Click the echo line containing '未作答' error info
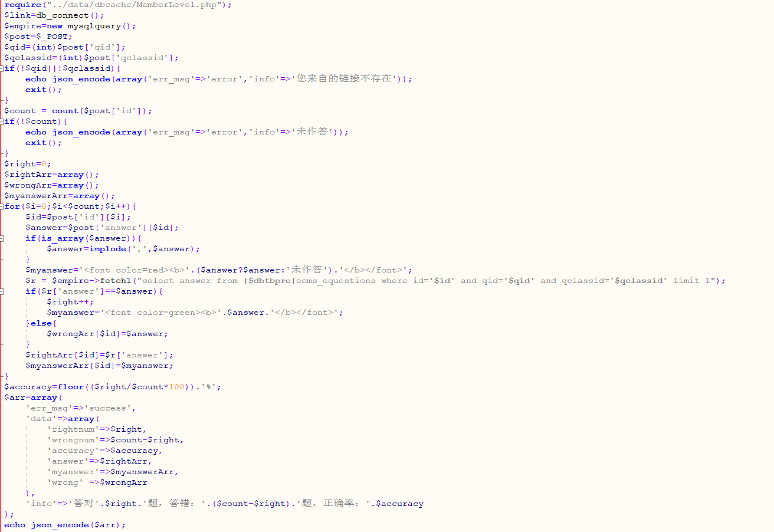This screenshot has width=774, height=532. coord(187,132)
